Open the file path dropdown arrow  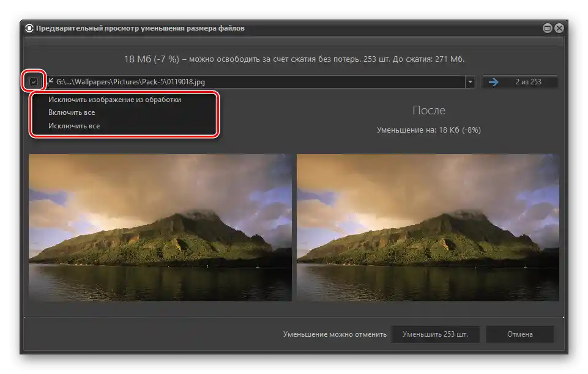point(470,82)
